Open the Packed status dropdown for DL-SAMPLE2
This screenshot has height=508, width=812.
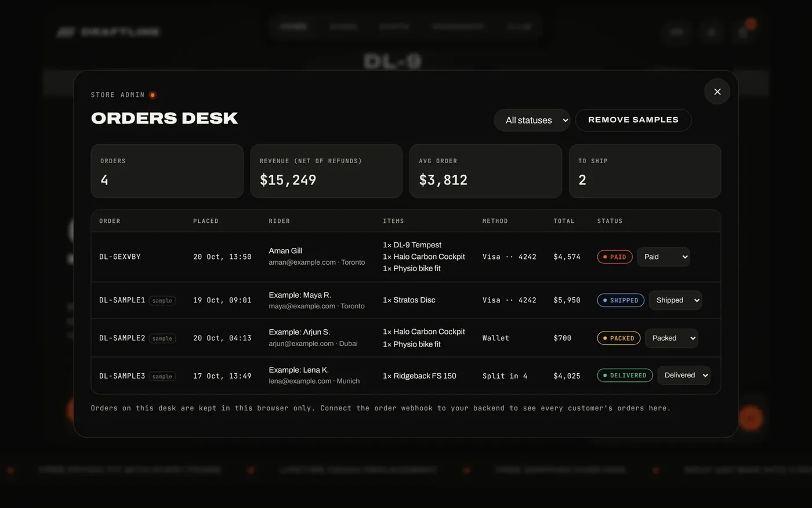point(671,338)
